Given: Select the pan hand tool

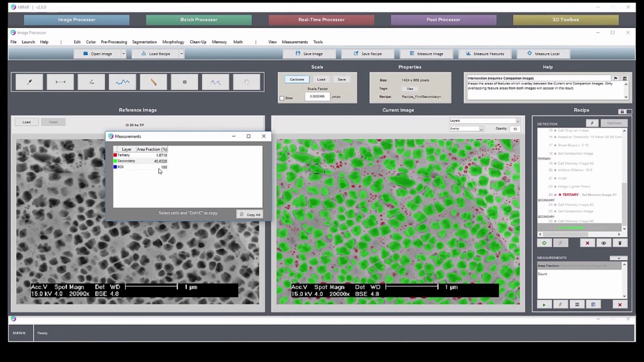Looking at the screenshot, I should tap(247, 82).
